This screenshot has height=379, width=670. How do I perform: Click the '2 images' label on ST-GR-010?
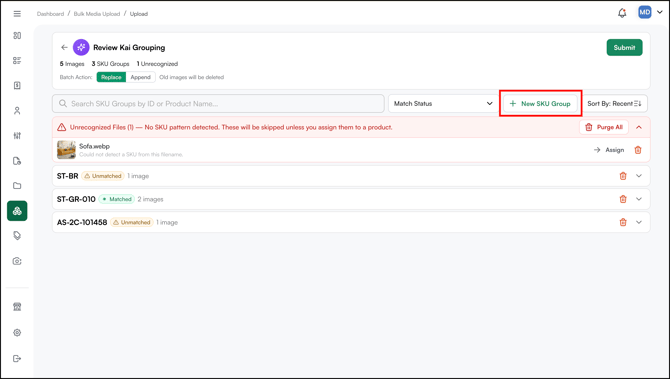click(150, 199)
